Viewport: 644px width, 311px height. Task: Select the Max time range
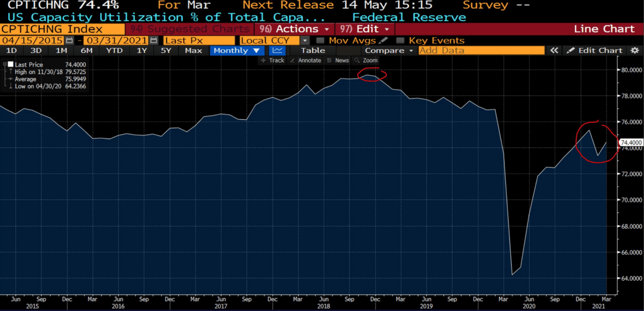(193, 50)
